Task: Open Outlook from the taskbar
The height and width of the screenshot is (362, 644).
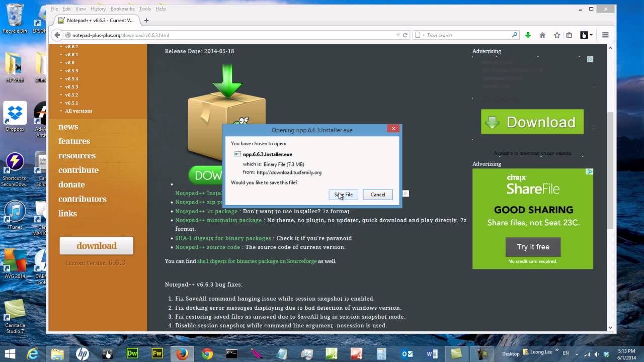Action: pos(407,354)
